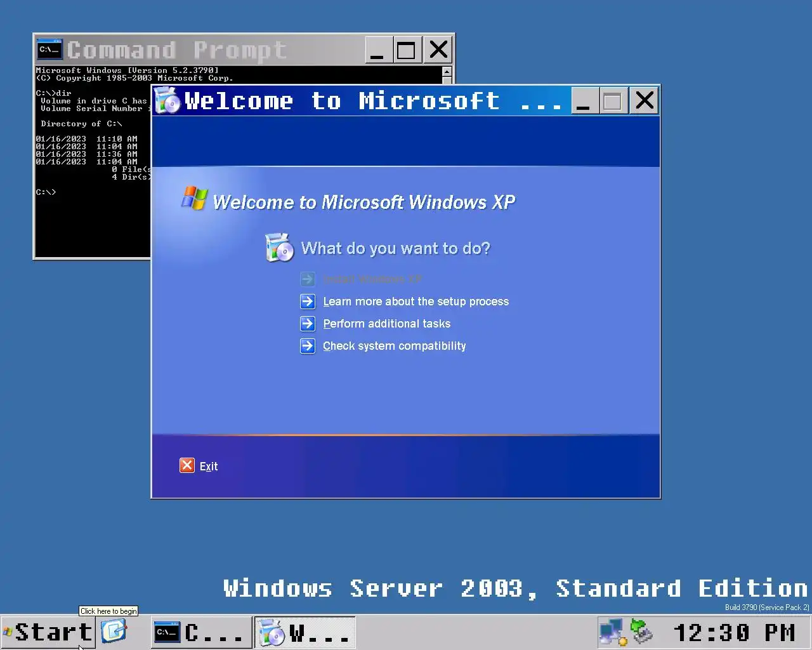Click the CD box icon beside What do you want
This screenshot has width=812, height=650.
tap(279, 248)
